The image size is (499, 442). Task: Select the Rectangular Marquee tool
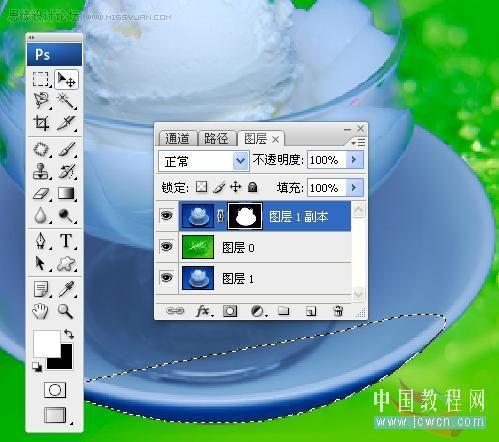point(41,80)
